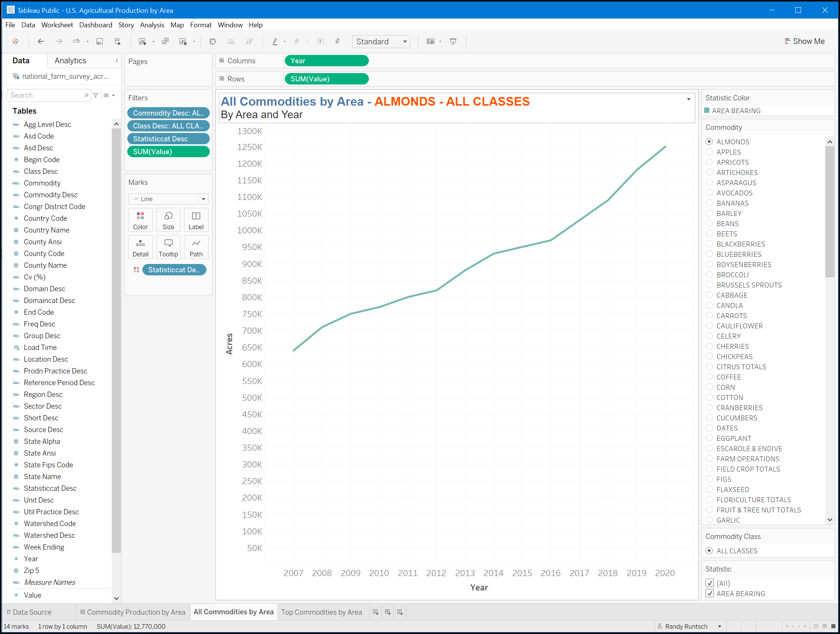Click the Swap Rows and Columns icon

[213, 41]
